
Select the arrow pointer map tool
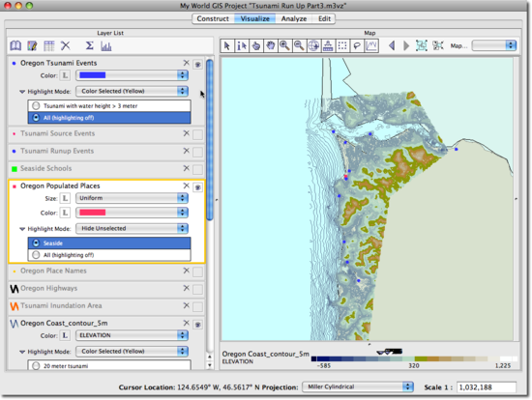227,45
